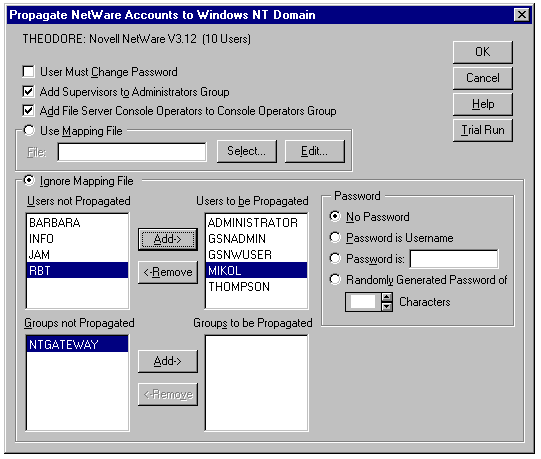Uncheck Add Supervisors to Administrators Group
Viewport: 541px width, 459px height.
coord(28,91)
